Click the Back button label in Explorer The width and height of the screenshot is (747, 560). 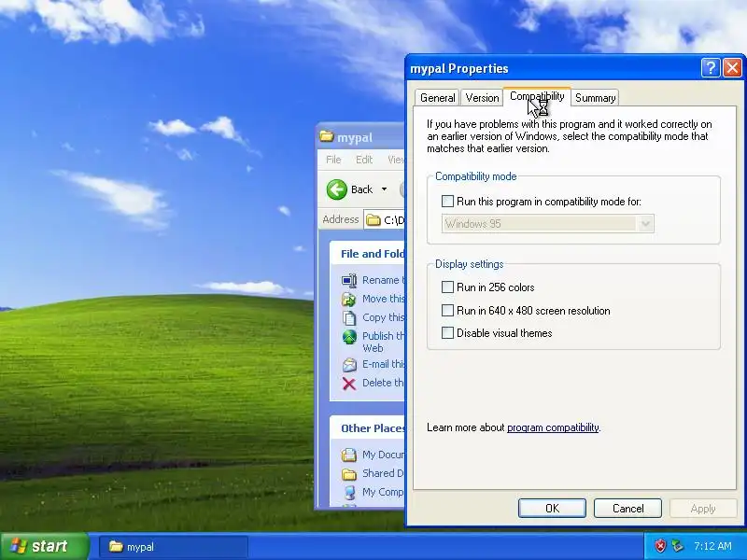[361, 189]
